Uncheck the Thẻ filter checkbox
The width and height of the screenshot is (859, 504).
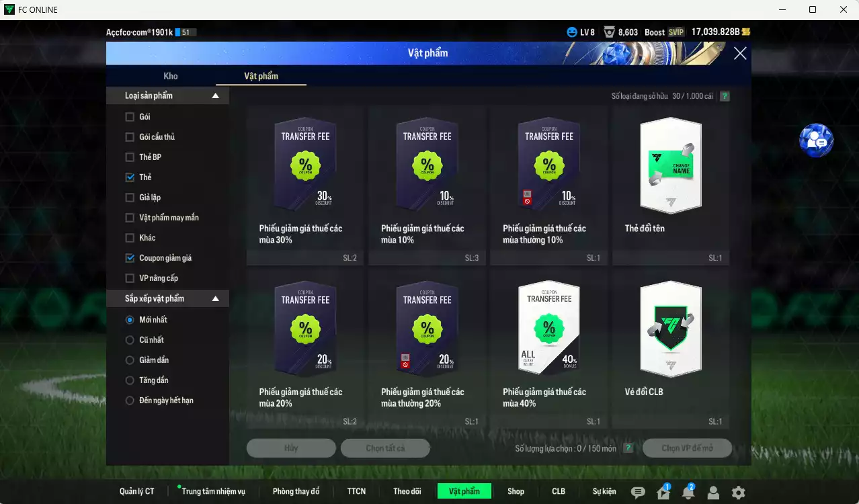[130, 177]
